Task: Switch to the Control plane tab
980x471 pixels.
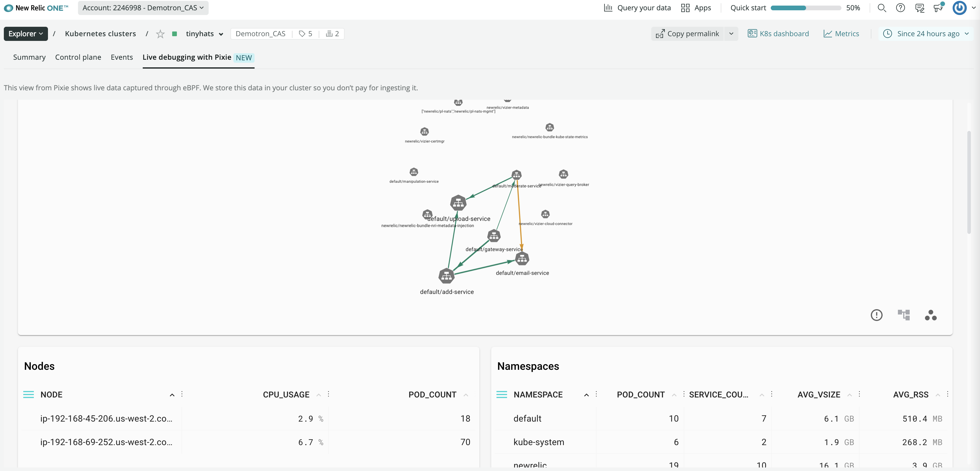Action: 78,57
